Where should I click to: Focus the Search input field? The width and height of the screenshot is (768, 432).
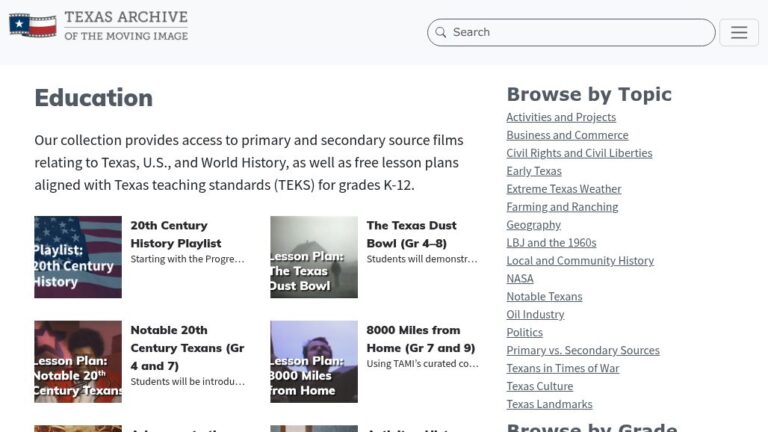point(571,32)
